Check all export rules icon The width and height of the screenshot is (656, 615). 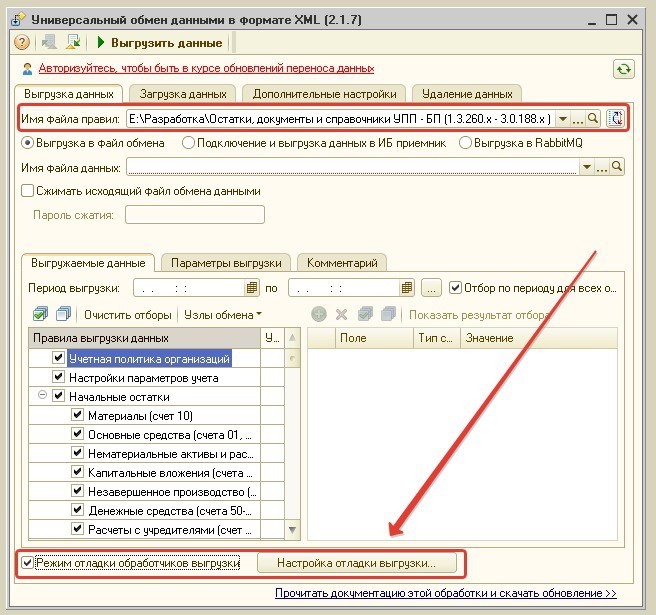[x=40, y=314]
